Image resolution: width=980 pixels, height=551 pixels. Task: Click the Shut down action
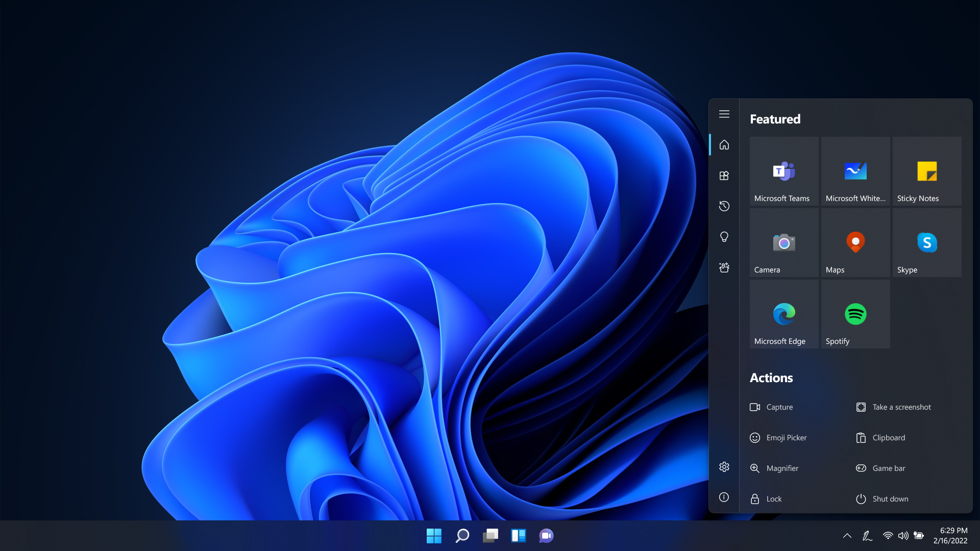pos(890,499)
